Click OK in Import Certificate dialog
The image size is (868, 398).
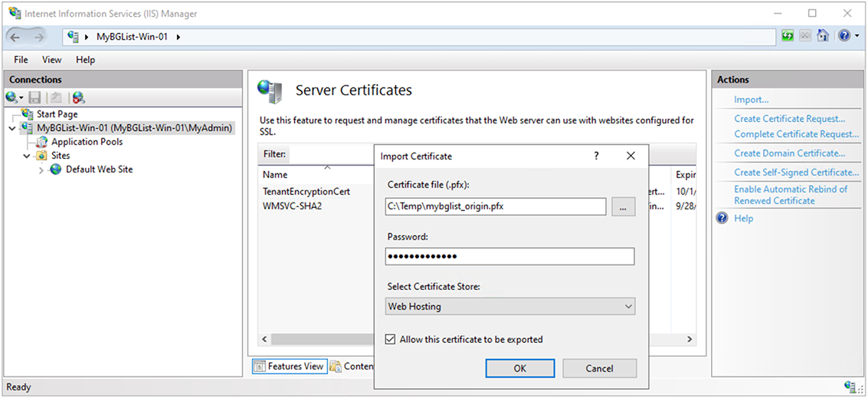[x=519, y=368]
